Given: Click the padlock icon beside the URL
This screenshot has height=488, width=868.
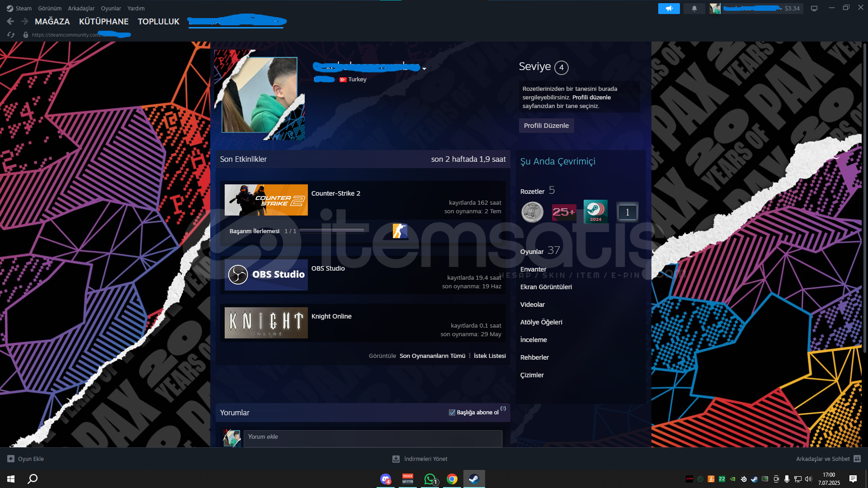Looking at the screenshot, I should point(26,35).
